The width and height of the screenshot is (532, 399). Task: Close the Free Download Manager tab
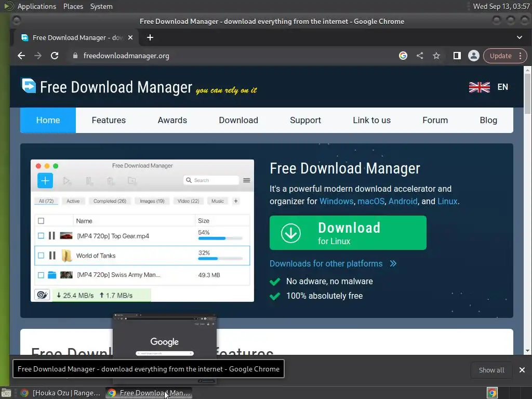pos(130,37)
